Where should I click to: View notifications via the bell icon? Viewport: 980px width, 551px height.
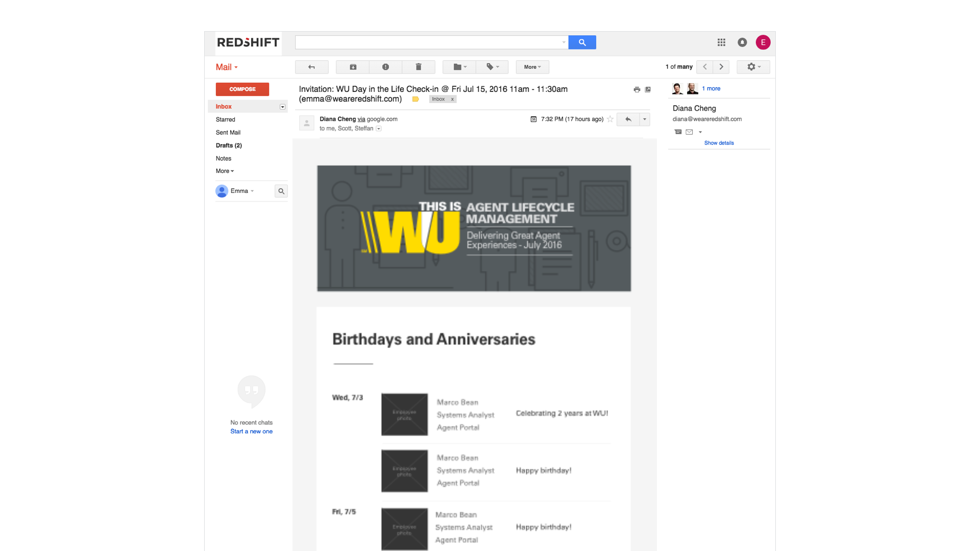(x=742, y=42)
